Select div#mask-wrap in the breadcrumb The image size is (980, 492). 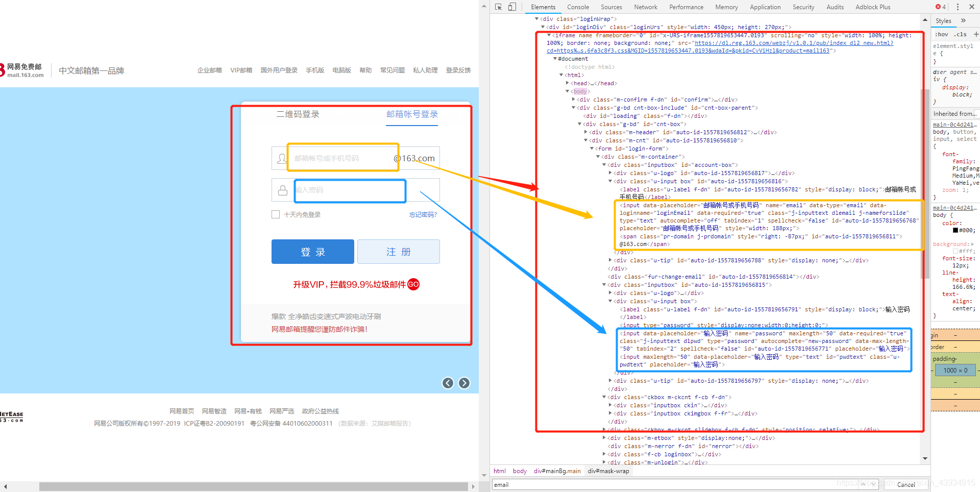(x=608, y=471)
